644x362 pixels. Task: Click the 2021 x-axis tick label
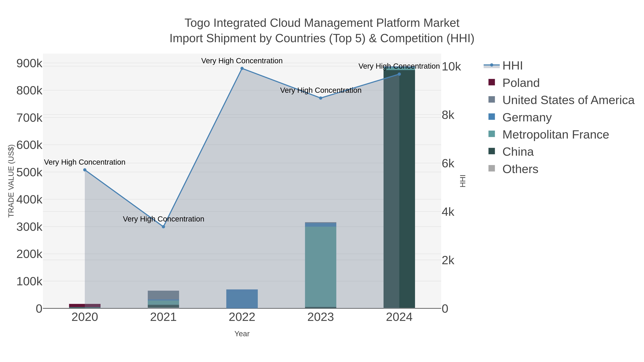click(164, 317)
